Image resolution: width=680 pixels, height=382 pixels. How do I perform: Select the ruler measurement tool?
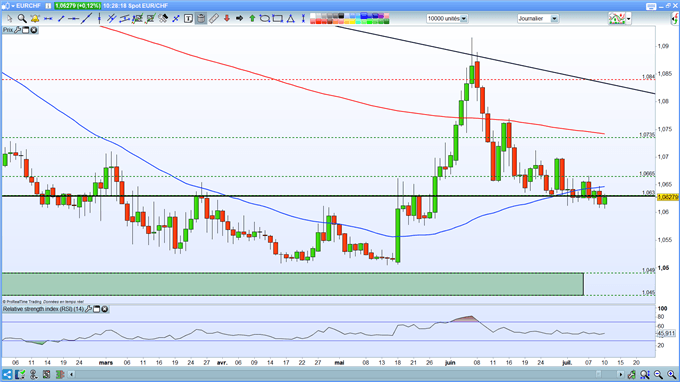coord(214,19)
